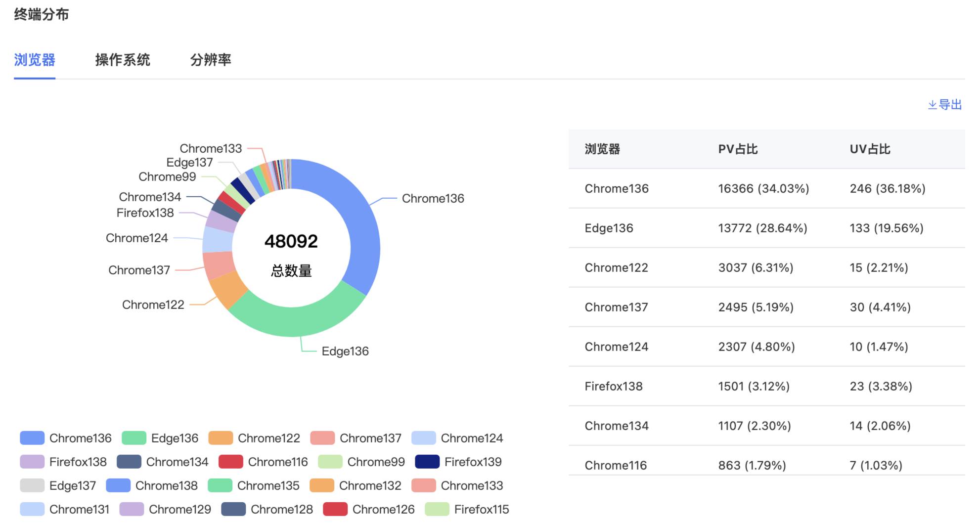Toggle Firefox115 legend item
980x524 pixels.
tap(467, 509)
